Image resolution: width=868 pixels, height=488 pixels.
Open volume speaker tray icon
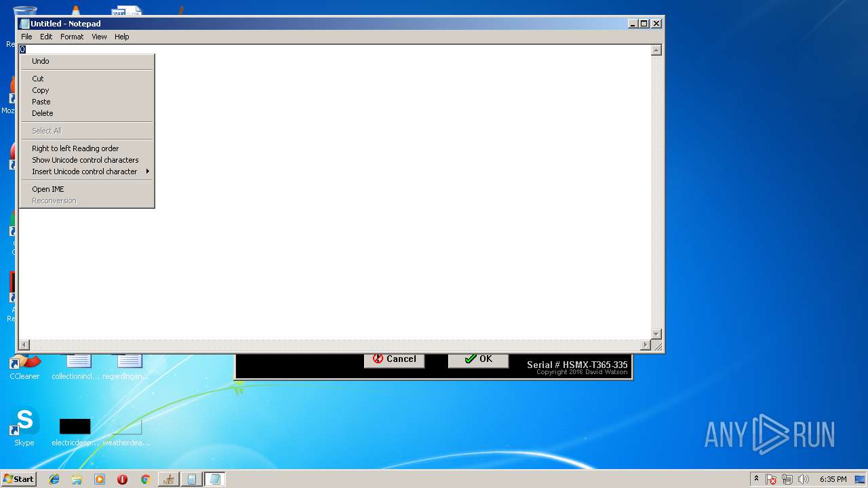click(x=804, y=479)
